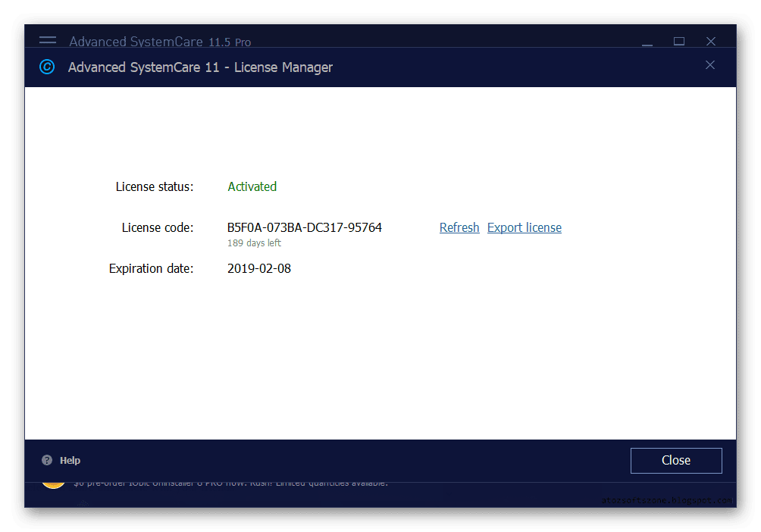761x532 pixels.
Task: Click the 189 days left label
Action: 253,243
